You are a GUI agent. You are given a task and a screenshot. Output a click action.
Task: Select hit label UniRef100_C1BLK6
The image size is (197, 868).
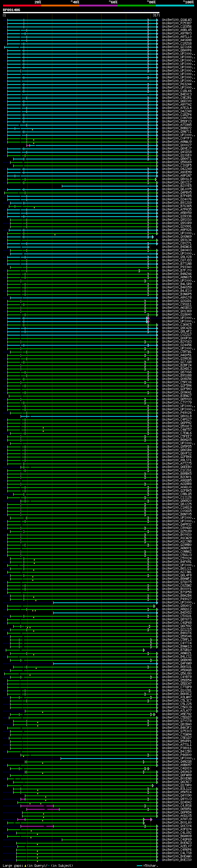click(177, 91)
